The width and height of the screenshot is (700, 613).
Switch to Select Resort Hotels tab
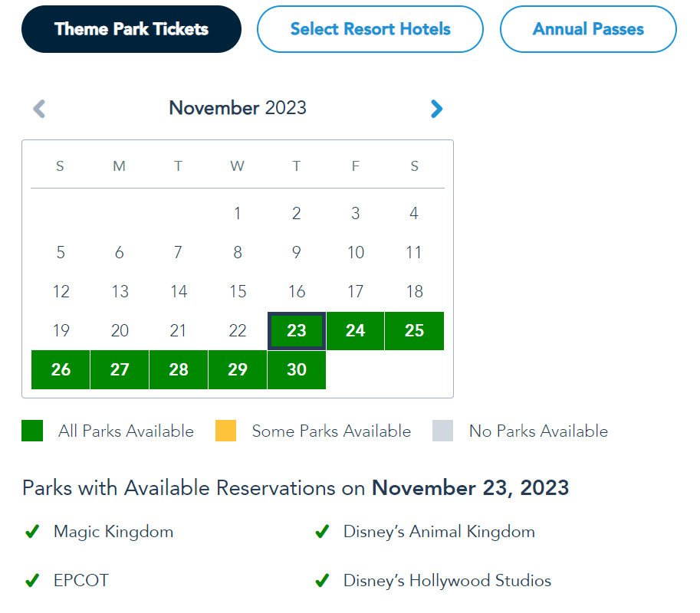tap(370, 30)
